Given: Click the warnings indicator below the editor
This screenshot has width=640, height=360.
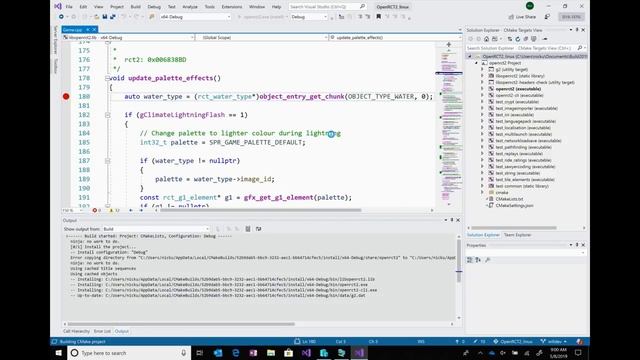Looking at the screenshot, I should pos(114,210).
